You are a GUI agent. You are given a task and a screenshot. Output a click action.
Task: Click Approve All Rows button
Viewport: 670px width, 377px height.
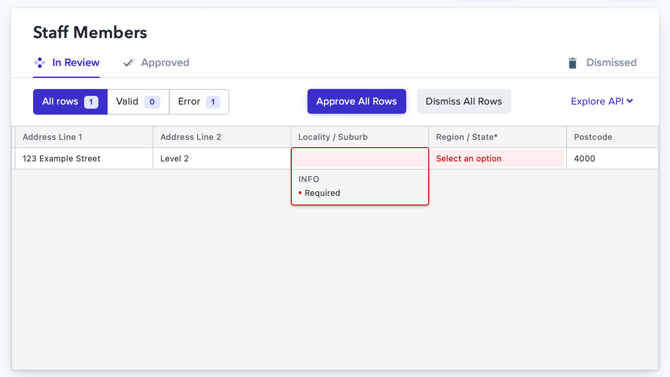click(x=356, y=101)
